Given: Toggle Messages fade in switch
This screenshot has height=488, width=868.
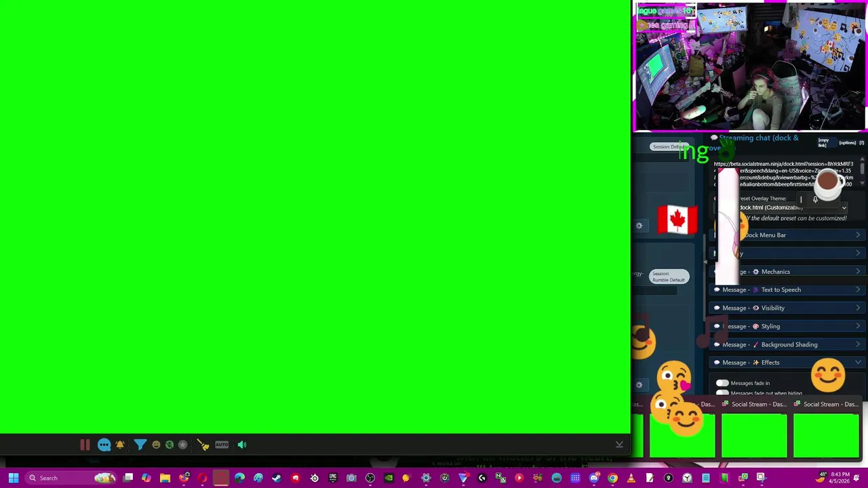Looking at the screenshot, I should 722,384.
